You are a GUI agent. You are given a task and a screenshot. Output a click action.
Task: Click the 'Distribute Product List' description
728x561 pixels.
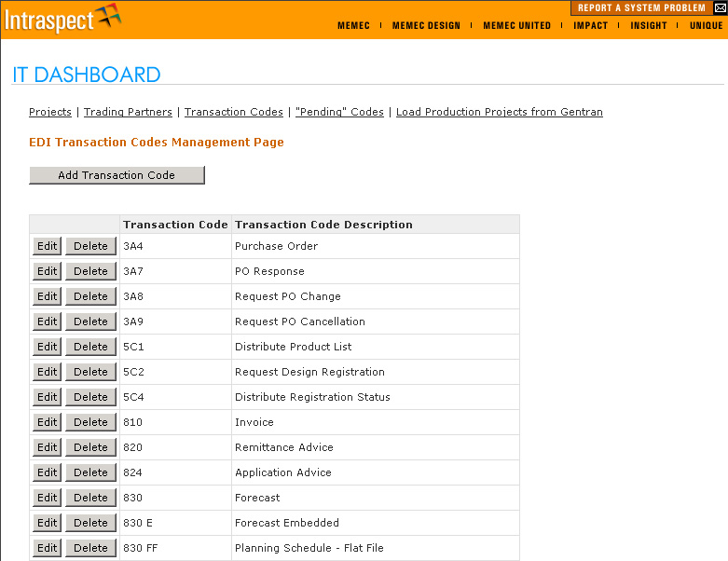click(293, 347)
